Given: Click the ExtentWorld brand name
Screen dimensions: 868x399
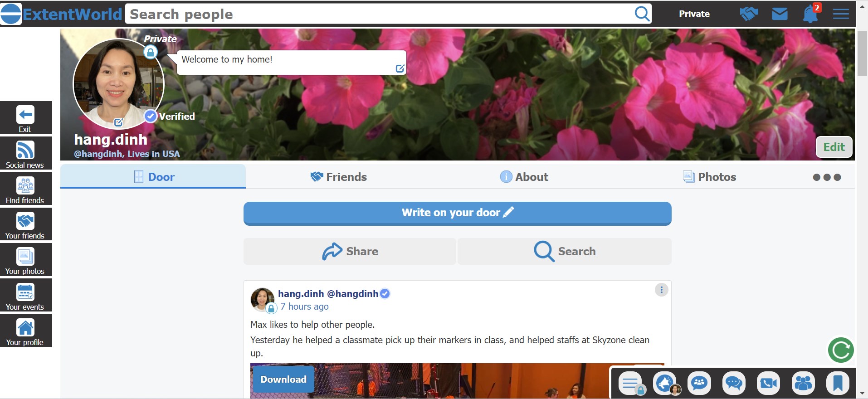Looking at the screenshot, I should [x=73, y=14].
